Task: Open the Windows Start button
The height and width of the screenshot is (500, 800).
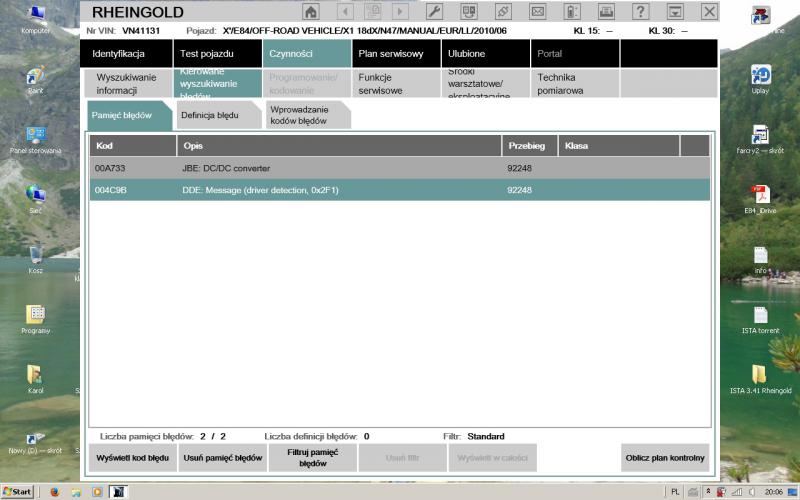Action: point(17,491)
